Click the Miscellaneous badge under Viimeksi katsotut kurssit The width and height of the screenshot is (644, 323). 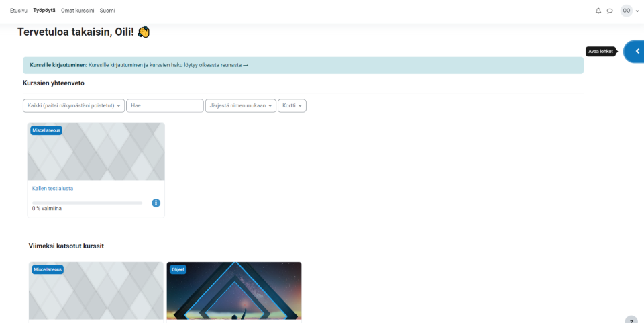pos(48,269)
